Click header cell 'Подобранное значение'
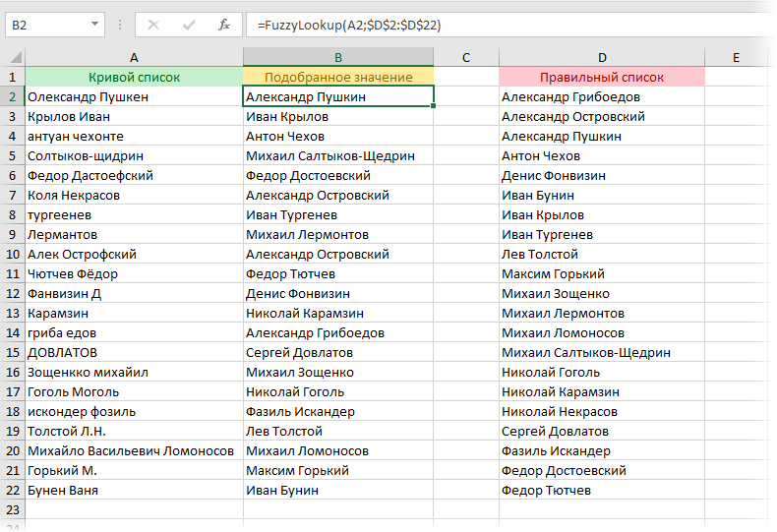777x532 pixels. point(338,78)
